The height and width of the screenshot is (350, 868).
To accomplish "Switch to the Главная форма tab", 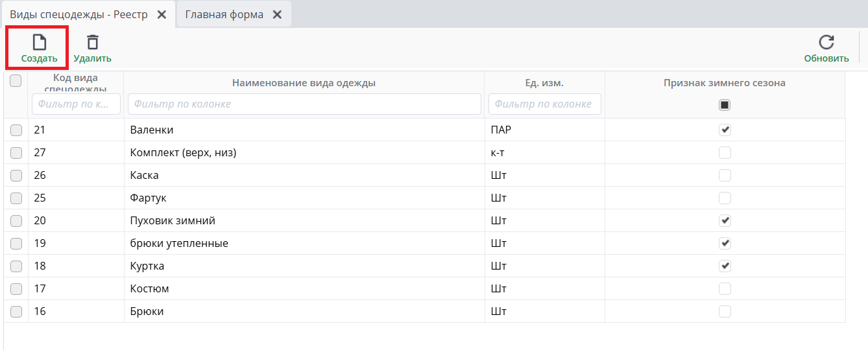I will pyautogui.click(x=224, y=14).
